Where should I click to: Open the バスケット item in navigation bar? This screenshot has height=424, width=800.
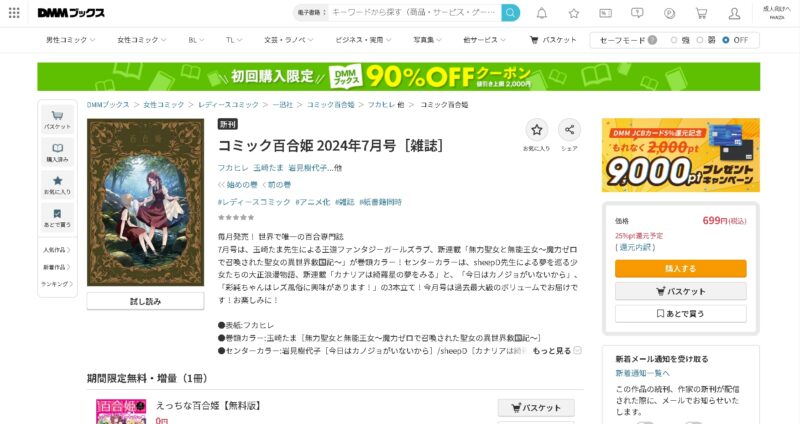click(553, 40)
